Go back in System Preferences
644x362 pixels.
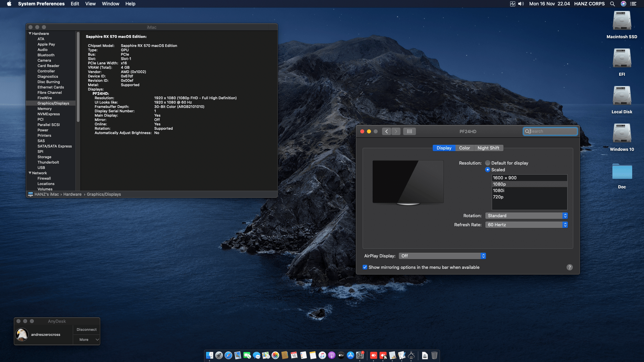386,131
